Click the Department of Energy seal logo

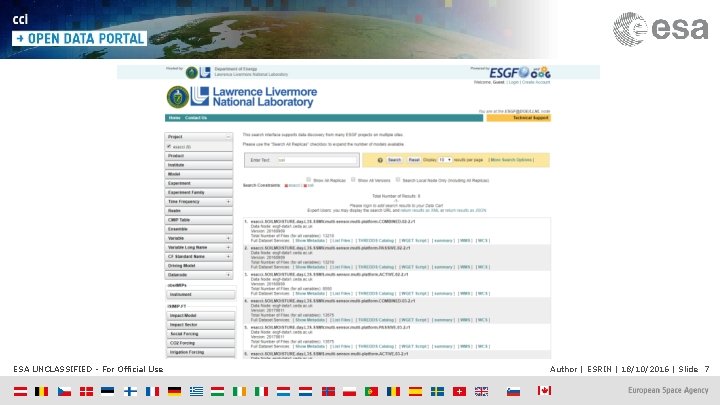point(178,97)
